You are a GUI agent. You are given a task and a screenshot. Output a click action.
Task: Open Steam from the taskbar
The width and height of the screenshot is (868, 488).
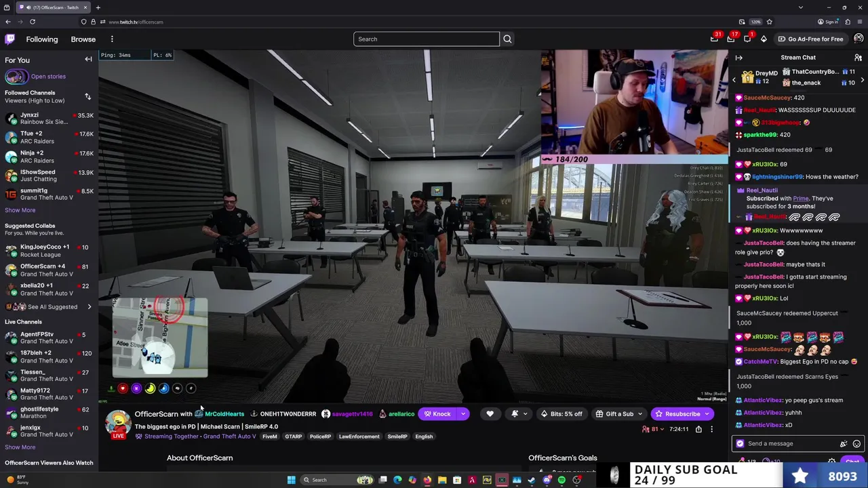532,480
